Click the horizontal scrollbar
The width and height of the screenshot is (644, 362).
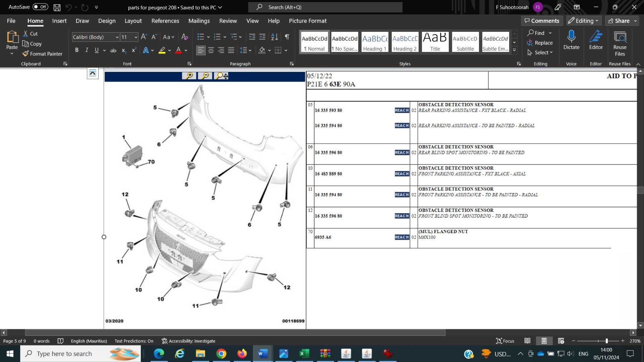point(235,333)
